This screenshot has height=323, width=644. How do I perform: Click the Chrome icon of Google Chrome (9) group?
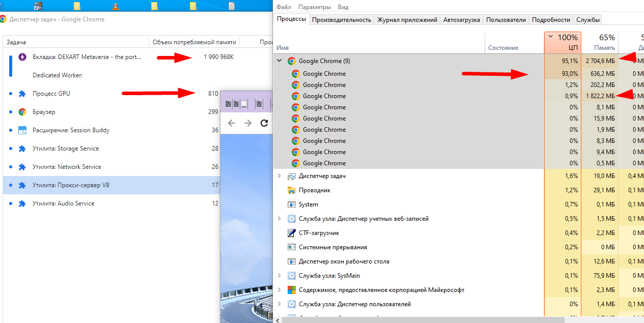click(x=292, y=61)
